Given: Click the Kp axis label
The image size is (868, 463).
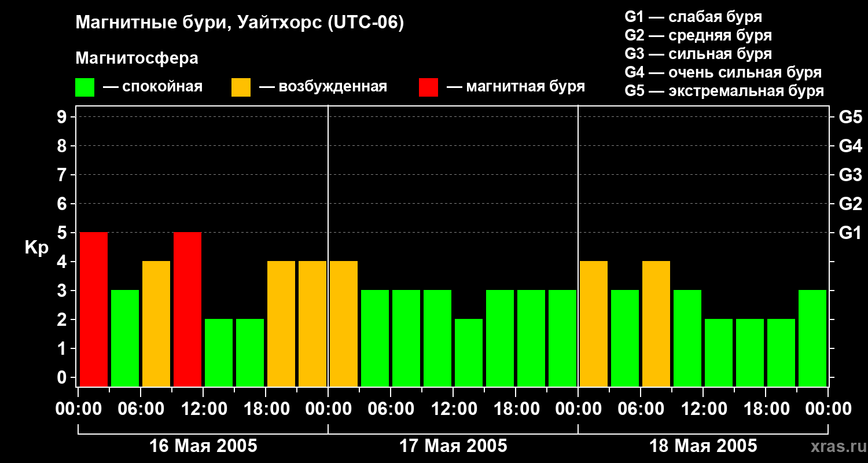Looking at the screenshot, I should click(x=36, y=248).
